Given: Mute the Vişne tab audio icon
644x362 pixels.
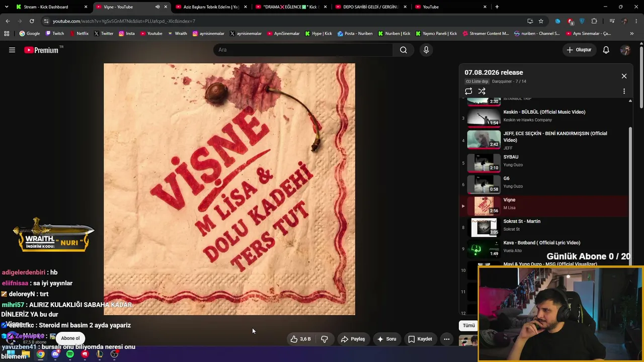Looking at the screenshot, I should 157,7.
